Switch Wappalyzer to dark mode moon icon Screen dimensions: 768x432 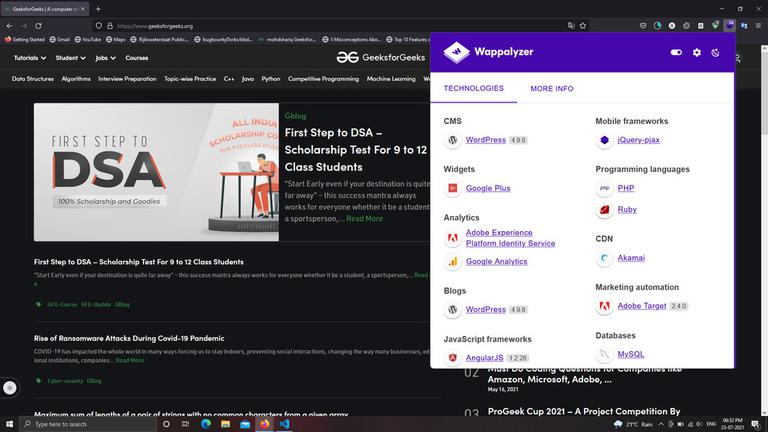click(716, 52)
